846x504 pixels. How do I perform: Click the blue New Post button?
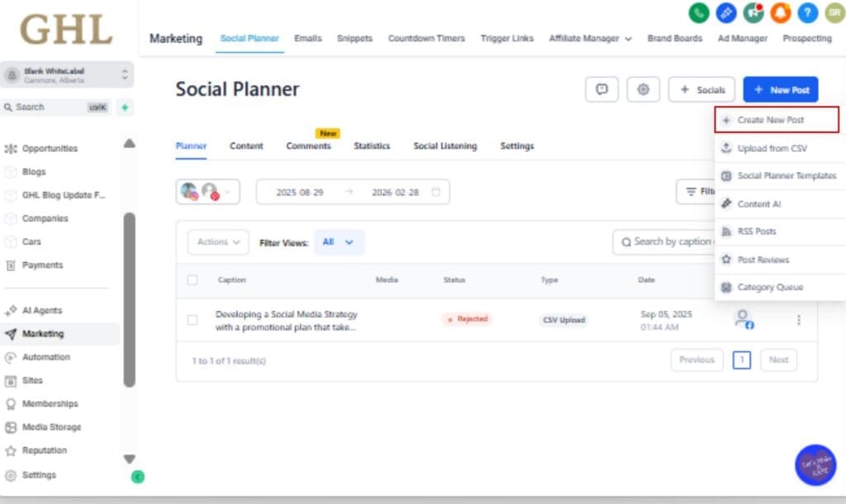[x=780, y=90]
